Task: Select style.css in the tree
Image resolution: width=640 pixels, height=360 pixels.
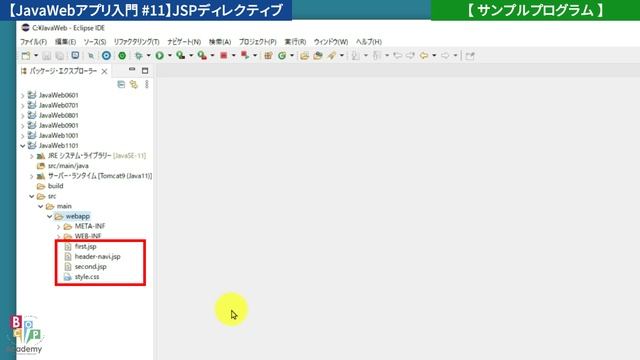Action: (87, 277)
